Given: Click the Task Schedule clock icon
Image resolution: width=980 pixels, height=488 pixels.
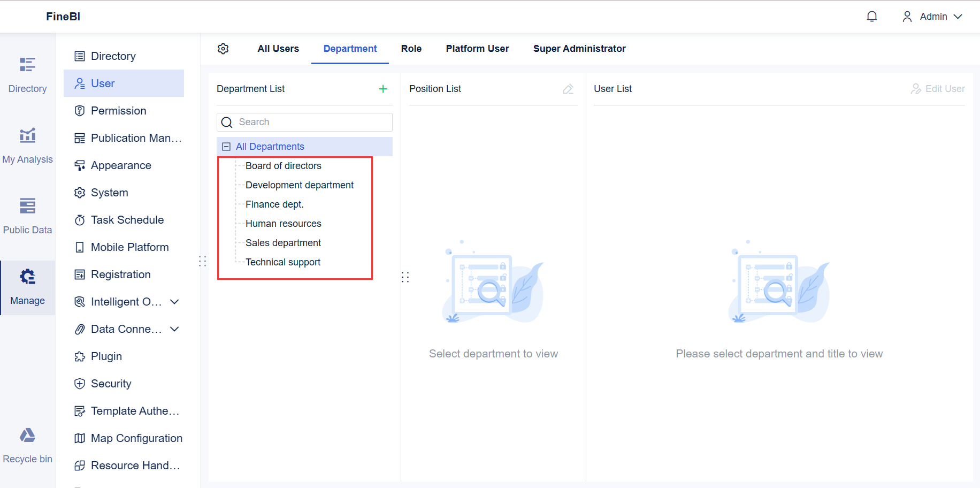Looking at the screenshot, I should [x=80, y=219].
